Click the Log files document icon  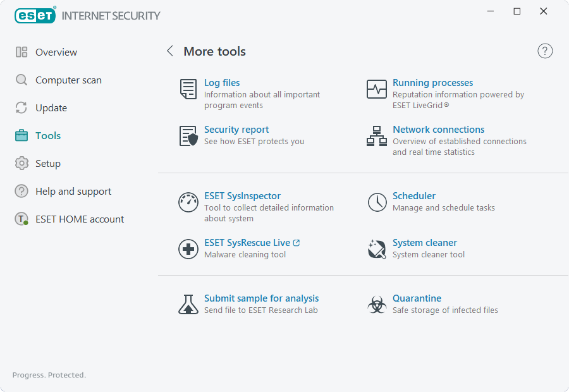click(x=188, y=89)
